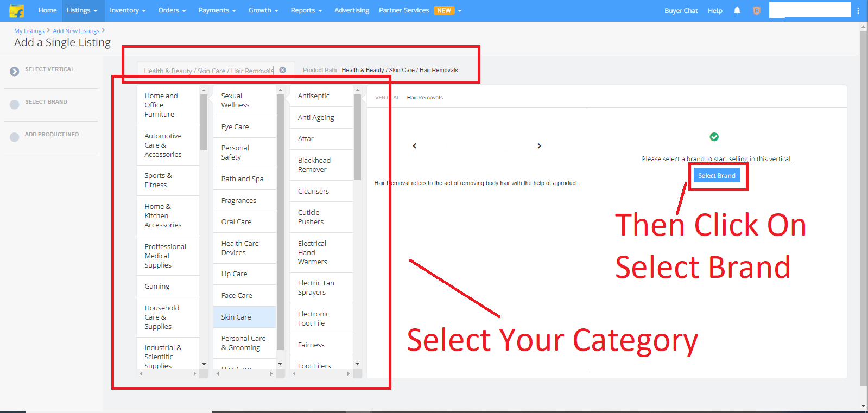Open Buyer Chat
The height and width of the screenshot is (413, 868).
[681, 10]
